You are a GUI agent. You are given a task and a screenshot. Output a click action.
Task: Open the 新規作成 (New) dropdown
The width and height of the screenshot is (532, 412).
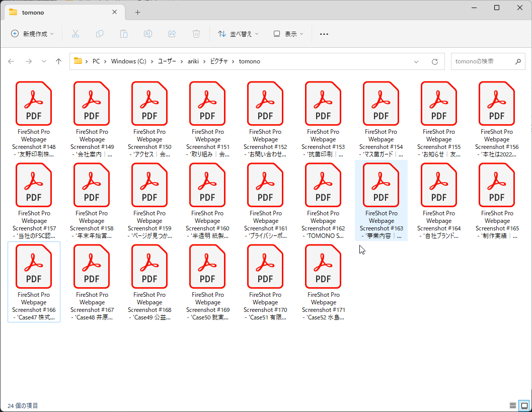point(32,34)
